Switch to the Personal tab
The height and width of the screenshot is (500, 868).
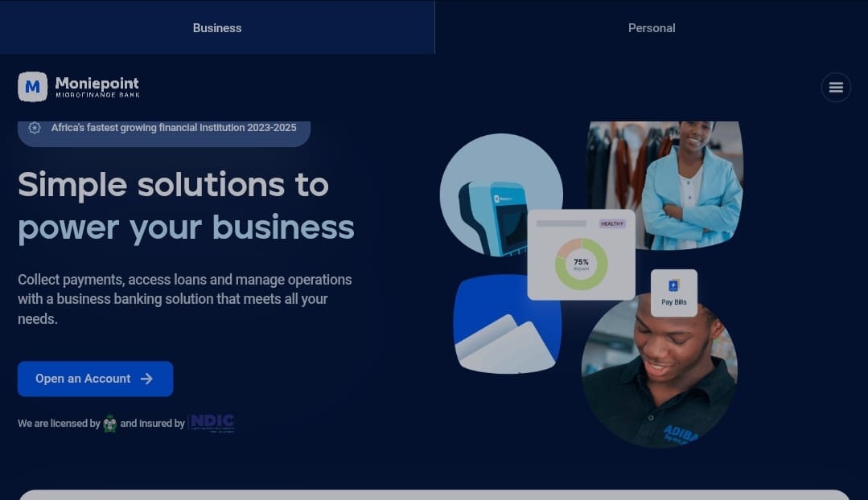click(x=652, y=27)
